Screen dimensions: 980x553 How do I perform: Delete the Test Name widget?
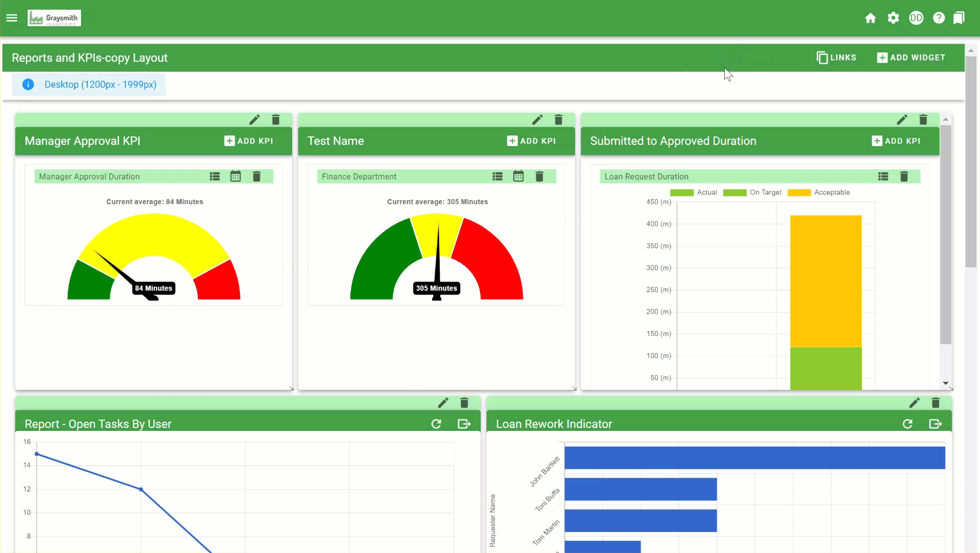(x=558, y=120)
